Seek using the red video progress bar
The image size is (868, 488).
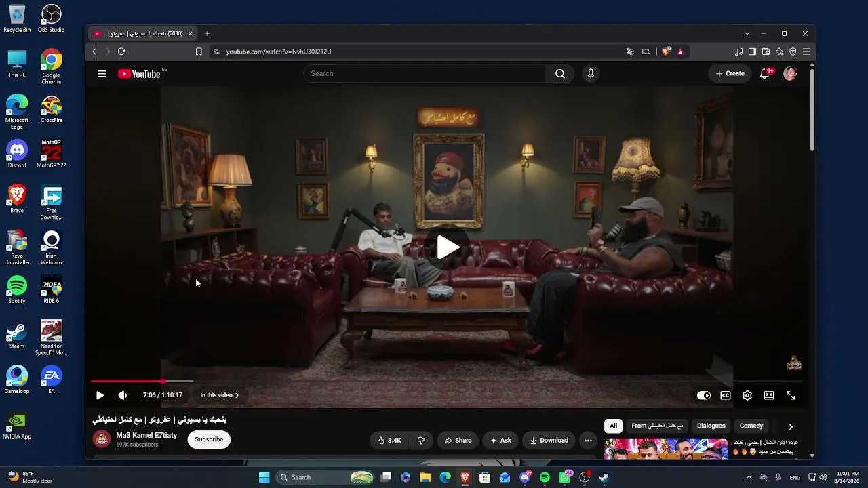coord(448,382)
